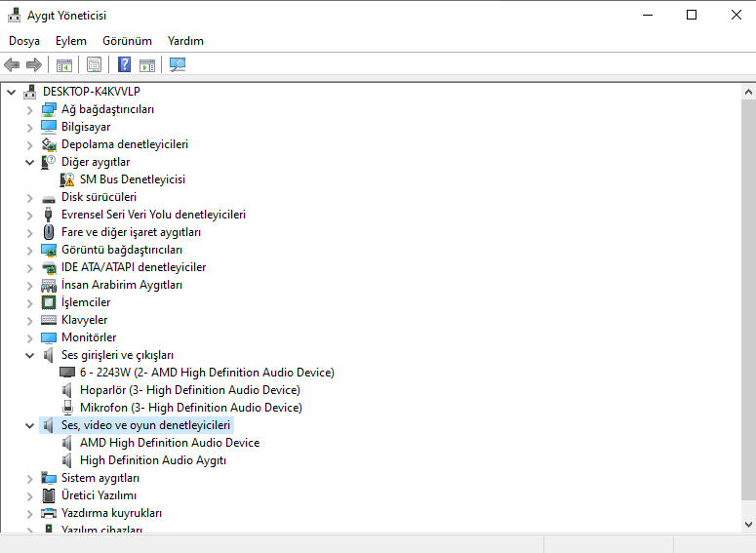Image resolution: width=756 pixels, height=553 pixels.
Task: Click the İşlemciler processor chip icon
Action: (x=49, y=302)
